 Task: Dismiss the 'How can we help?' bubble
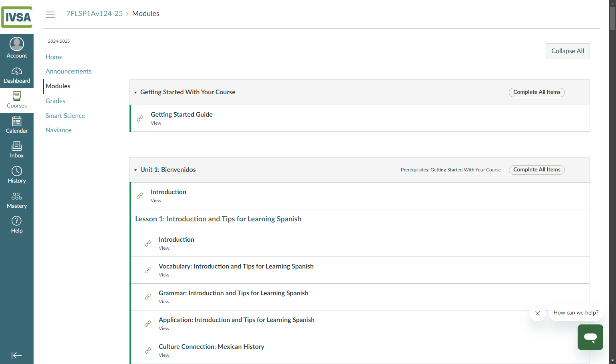click(x=538, y=313)
